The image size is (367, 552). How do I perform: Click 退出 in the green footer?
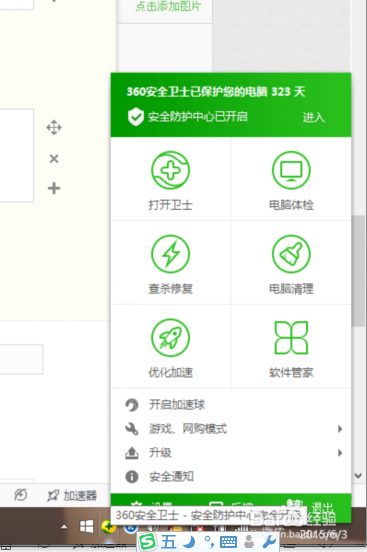click(322, 507)
